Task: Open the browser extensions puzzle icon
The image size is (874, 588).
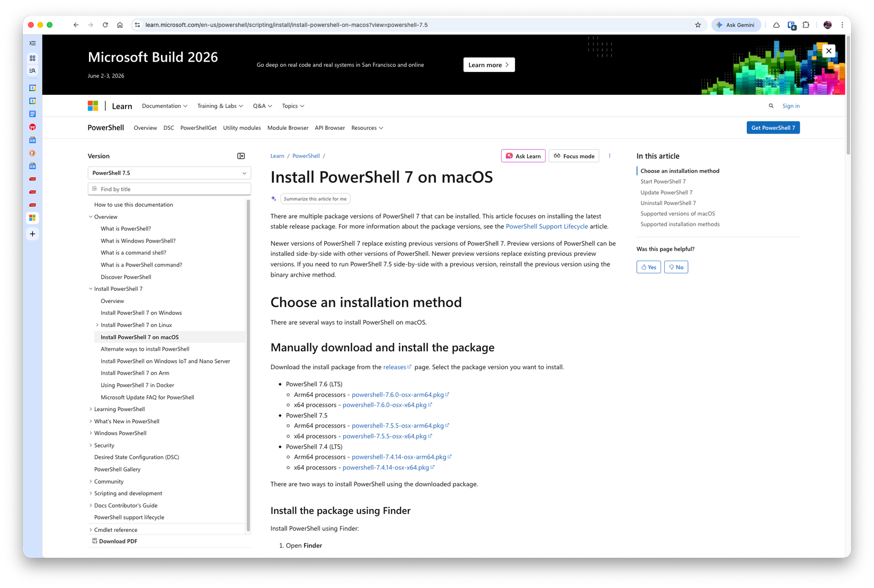Action: 806,24
